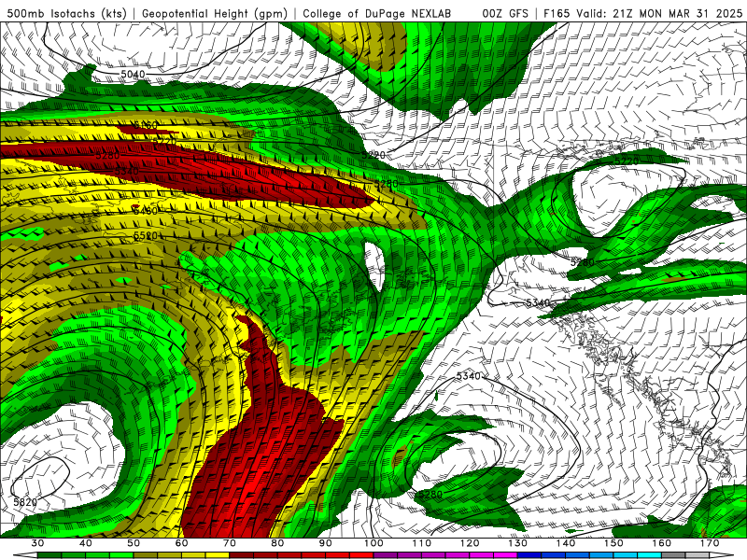Click the '150' colorbar scale label
This screenshot has height=560, width=747.
click(x=613, y=543)
